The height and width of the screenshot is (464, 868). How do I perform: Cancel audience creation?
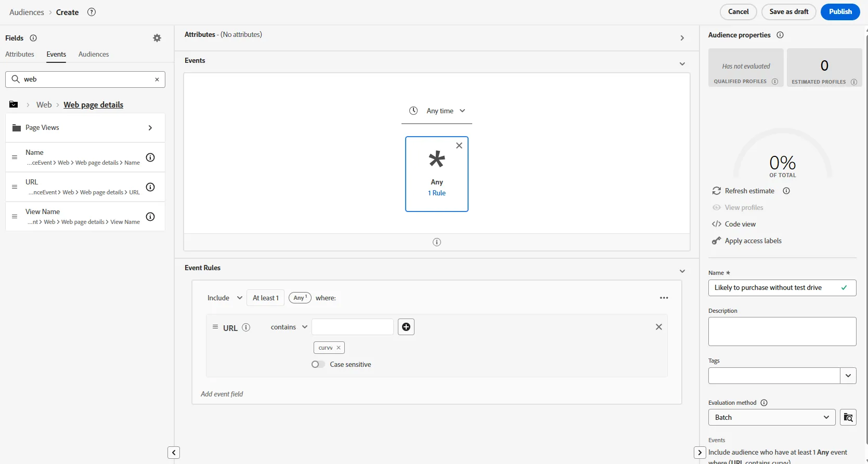pos(739,12)
